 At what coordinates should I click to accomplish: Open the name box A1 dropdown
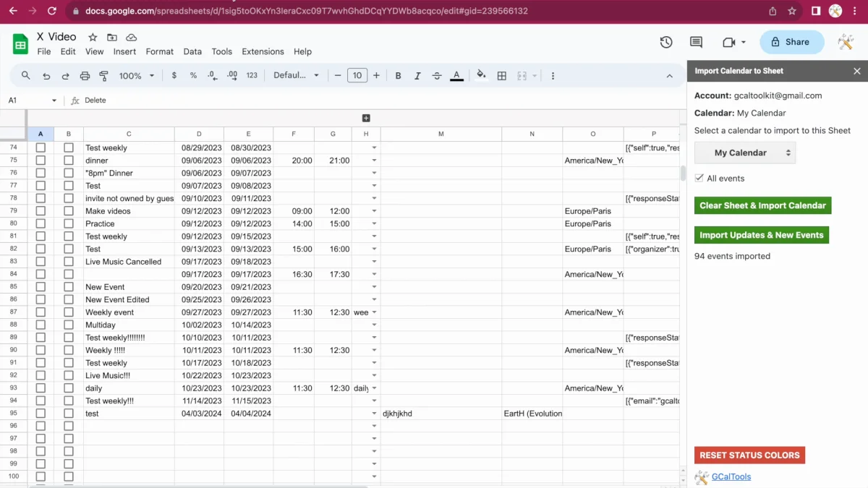(54, 100)
